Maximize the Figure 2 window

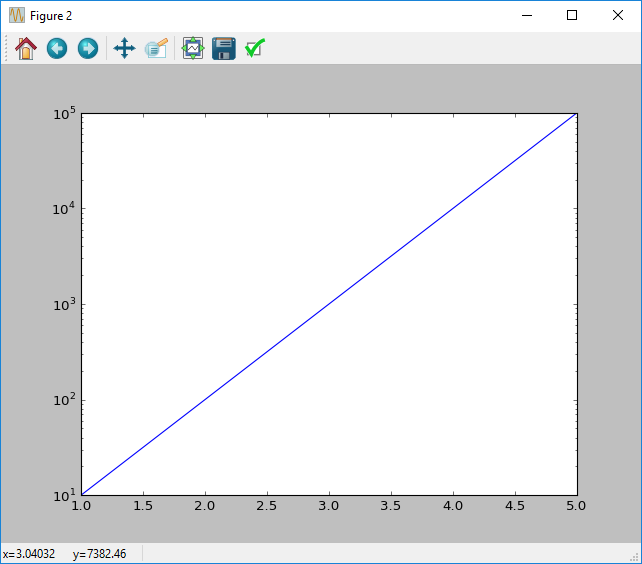572,15
